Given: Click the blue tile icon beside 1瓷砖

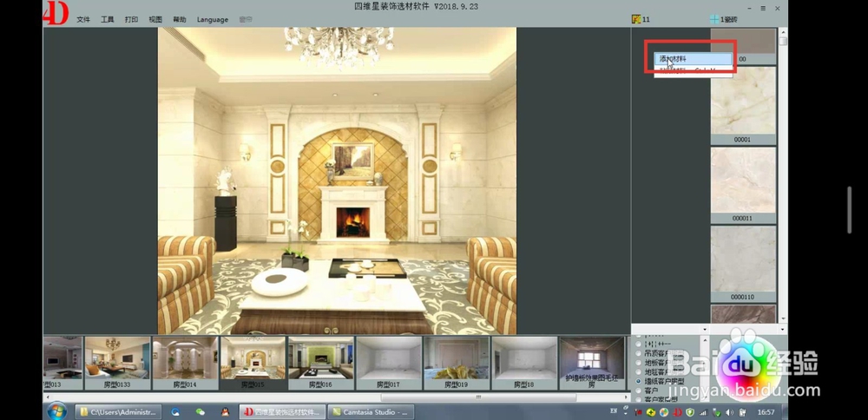Looking at the screenshot, I should [714, 19].
